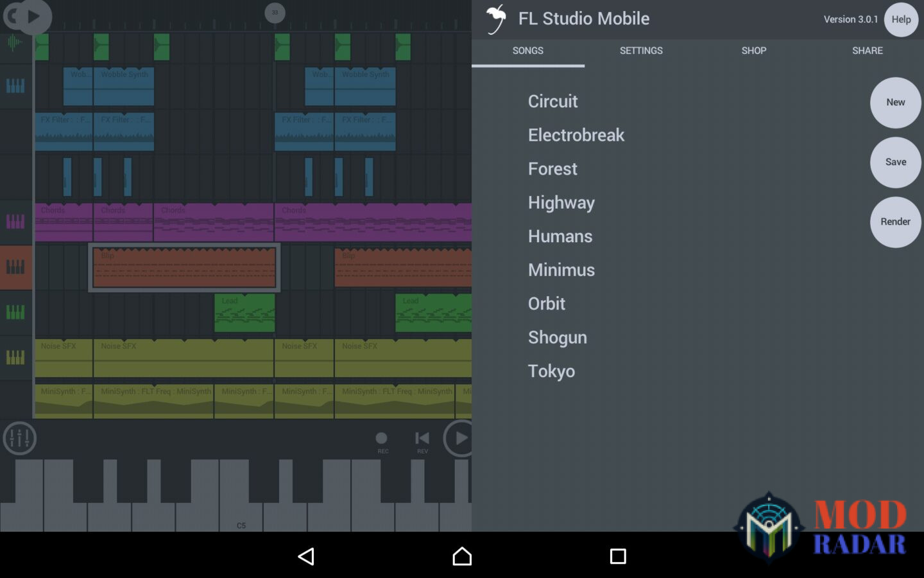Screen dimensions: 924x578
Task: Switch to the SETTINGS tab
Action: (641, 51)
